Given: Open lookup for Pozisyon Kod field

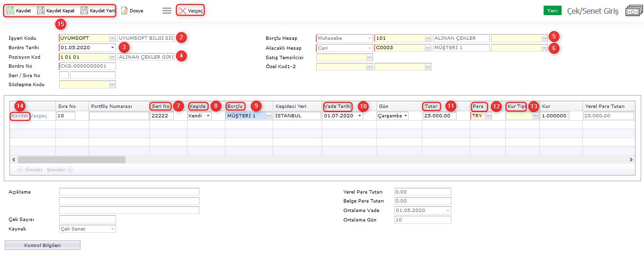Looking at the screenshot, I should click(112, 57).
